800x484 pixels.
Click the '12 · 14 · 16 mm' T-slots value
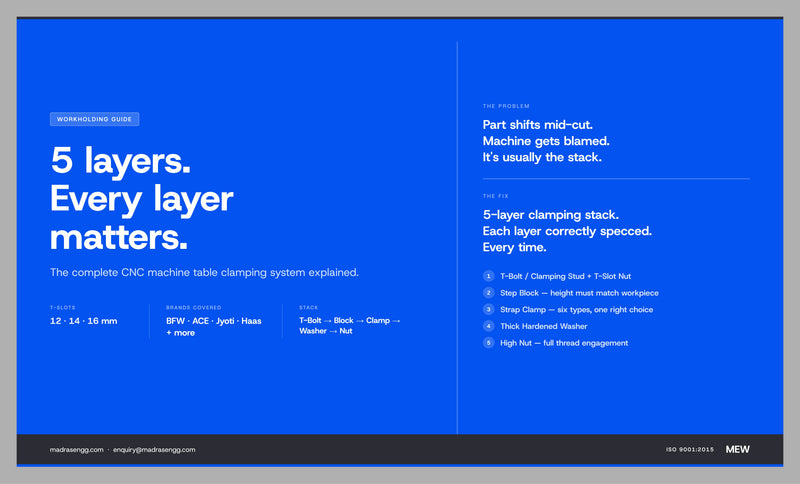tap(84, 321)
